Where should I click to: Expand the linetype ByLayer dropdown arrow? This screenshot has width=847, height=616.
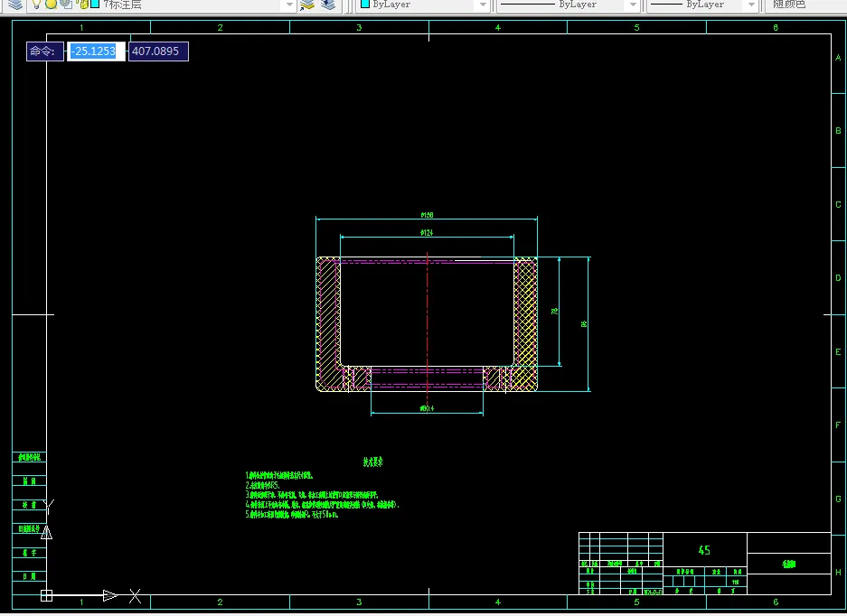633,5
